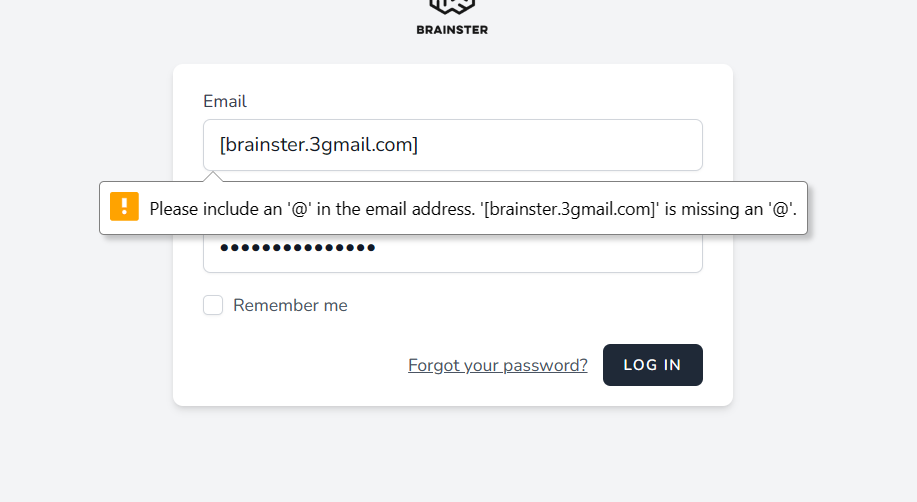Click the Brainster logo icon
The image size is (917, 502).
click(x=452, y=6)
